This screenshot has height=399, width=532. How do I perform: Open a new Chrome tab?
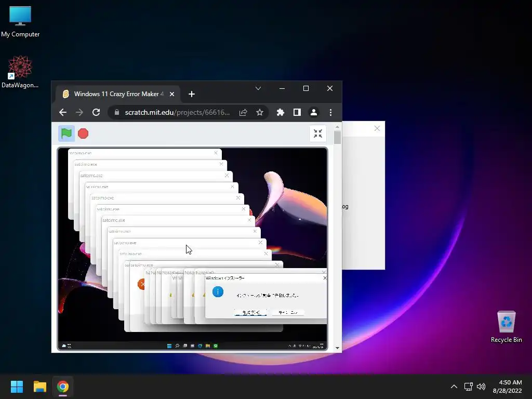click(191, 94)
